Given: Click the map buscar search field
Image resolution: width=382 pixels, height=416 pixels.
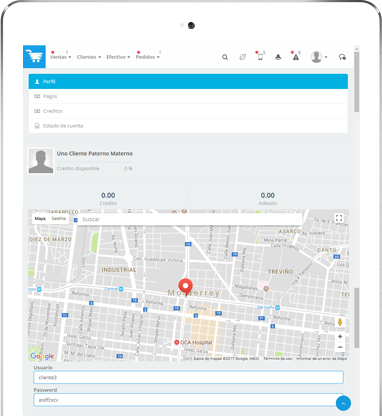Looking at the screenshot, I should click(x=190, y=219).
